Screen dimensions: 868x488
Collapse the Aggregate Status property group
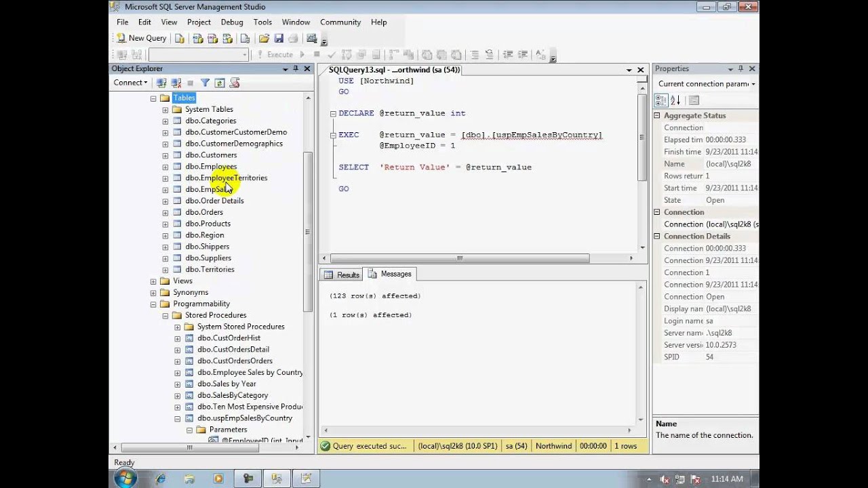click(x=657, y=116)
